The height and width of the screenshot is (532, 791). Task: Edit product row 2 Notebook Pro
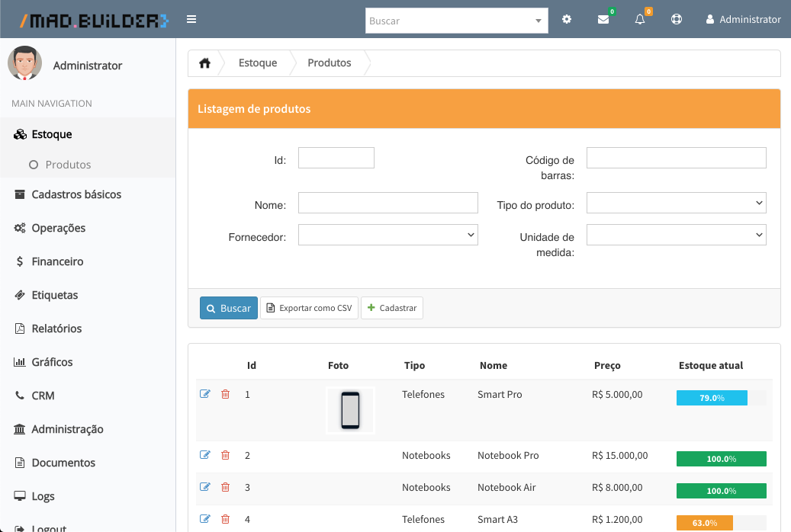pos(205,455)
